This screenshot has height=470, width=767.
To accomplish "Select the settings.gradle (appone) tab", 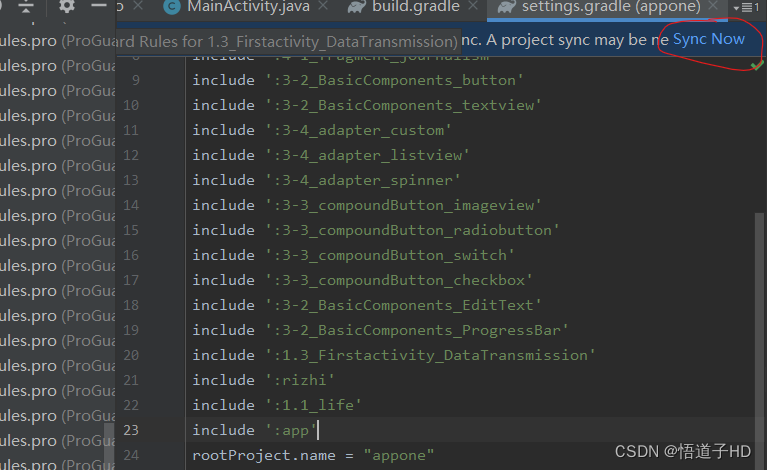I will 611,7.
